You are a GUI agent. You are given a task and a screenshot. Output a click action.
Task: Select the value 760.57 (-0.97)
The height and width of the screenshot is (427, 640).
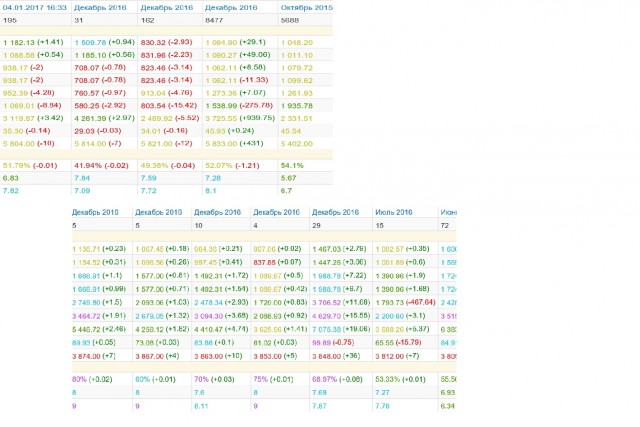(x=100, y=93)
